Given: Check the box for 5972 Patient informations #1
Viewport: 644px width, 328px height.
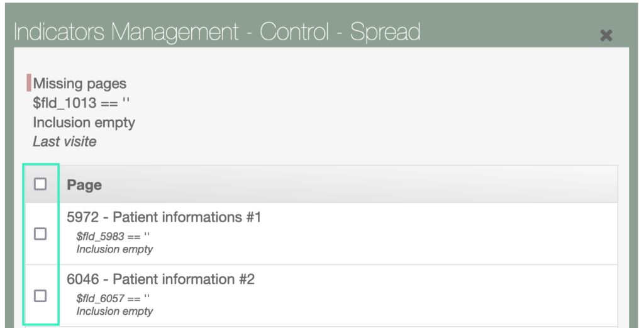Looking at the screenshot, I should 40,234.
